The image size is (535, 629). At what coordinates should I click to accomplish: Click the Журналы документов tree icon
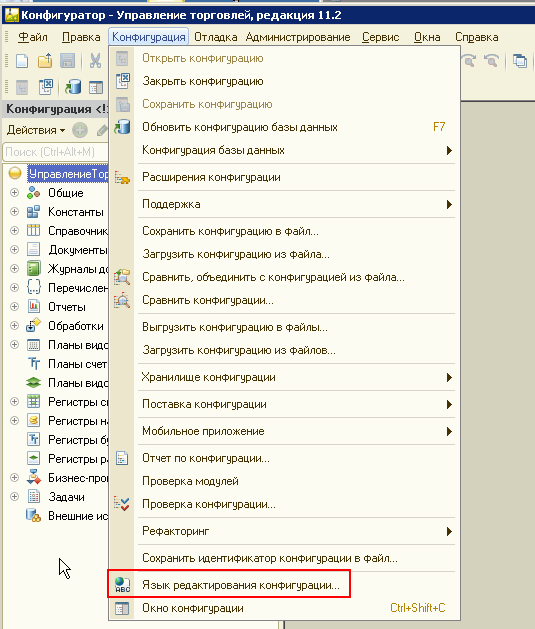[33, 269]
